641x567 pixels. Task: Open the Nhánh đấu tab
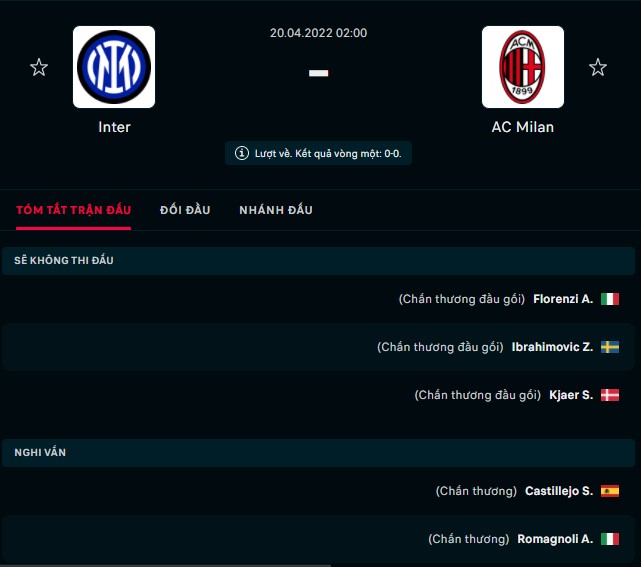[x=276, y=210]
